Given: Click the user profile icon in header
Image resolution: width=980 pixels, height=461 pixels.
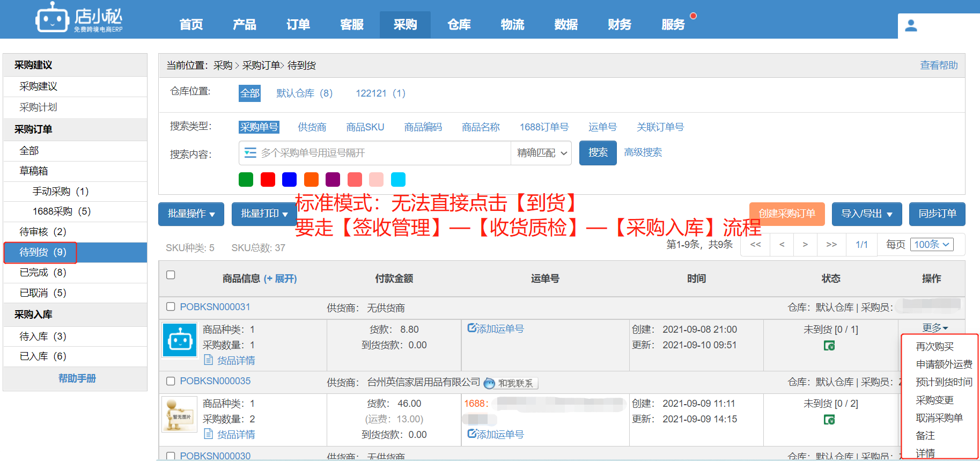Looking at the screenshot, I should pos(911,25).
